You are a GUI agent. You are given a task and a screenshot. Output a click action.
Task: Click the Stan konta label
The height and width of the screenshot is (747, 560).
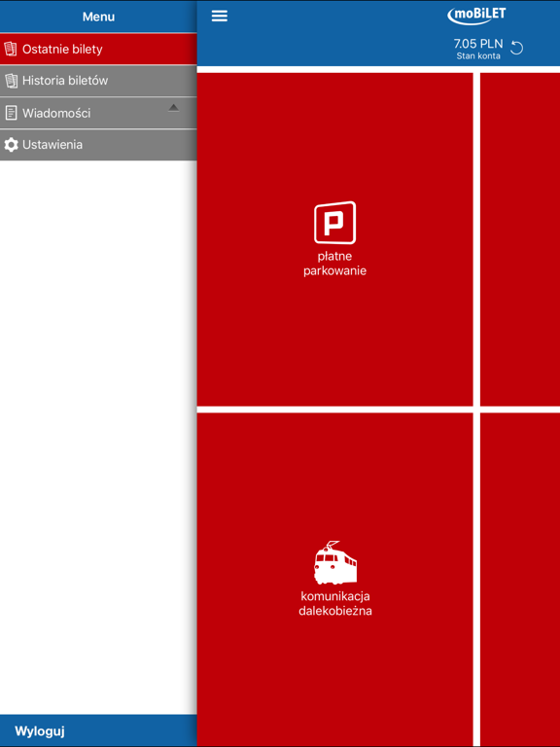coord(478,55)
